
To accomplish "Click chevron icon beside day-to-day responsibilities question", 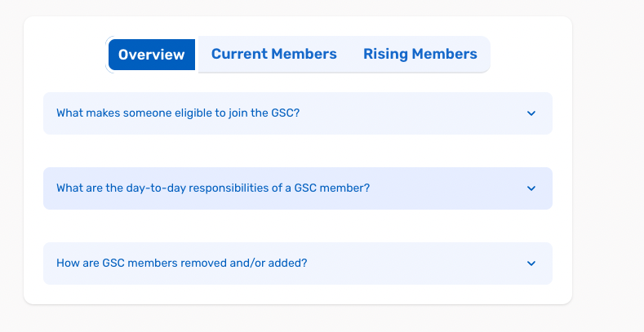I will (x=531, y=188).
